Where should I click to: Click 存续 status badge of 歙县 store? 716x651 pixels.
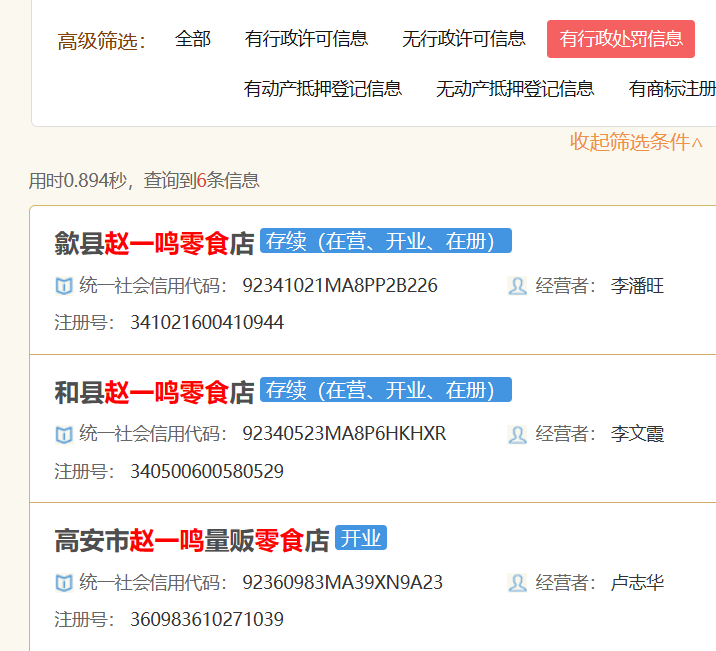coord(385,241)
